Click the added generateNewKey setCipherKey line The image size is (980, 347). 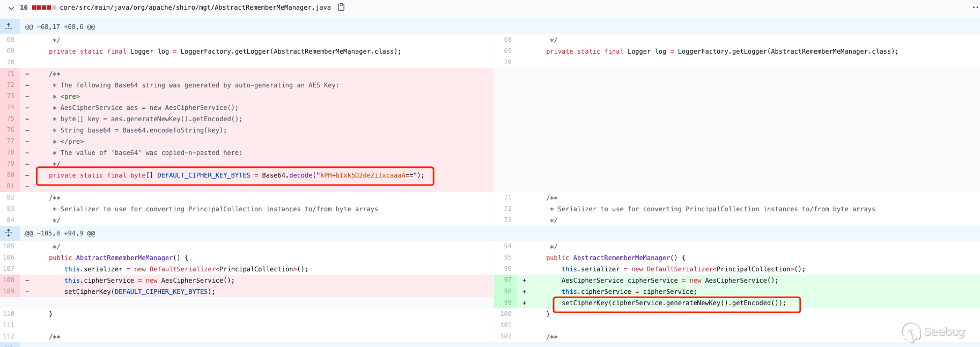(673, 303)
